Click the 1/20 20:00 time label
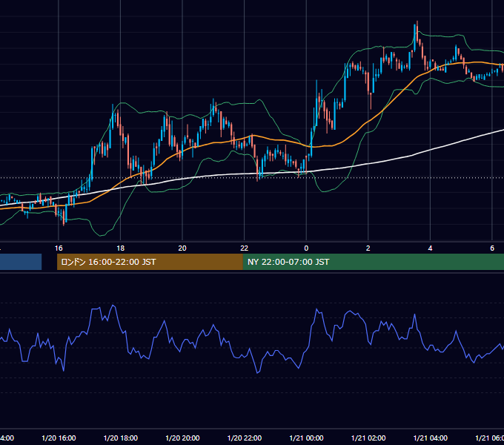This screenshot has width=504, height=445. pyautogui.click(x=182, y=438)
